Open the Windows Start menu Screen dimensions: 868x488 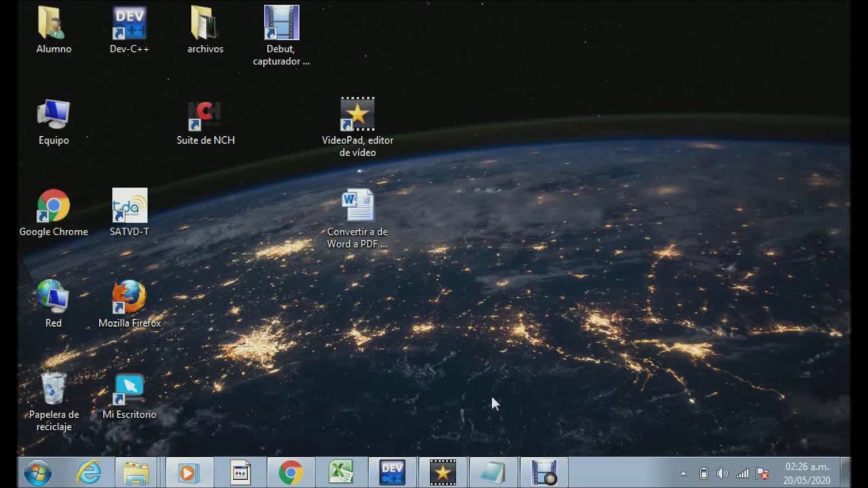(x=38, y=472)
